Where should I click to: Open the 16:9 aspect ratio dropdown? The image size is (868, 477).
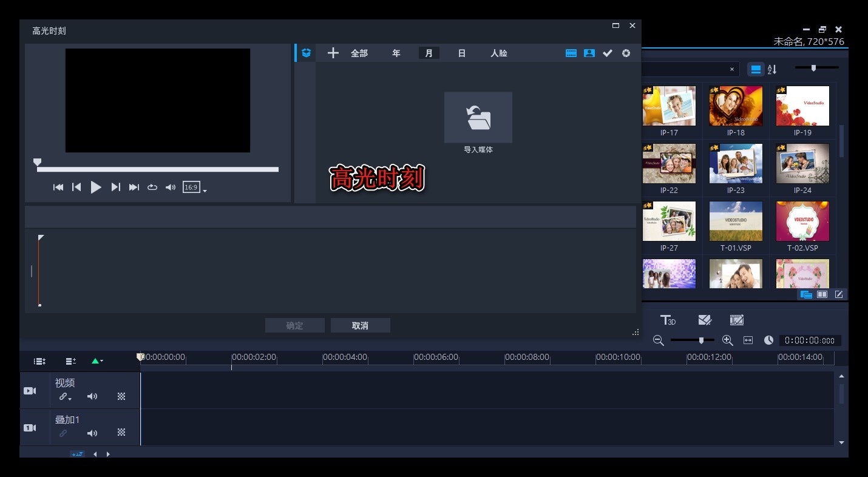(195, 188)
